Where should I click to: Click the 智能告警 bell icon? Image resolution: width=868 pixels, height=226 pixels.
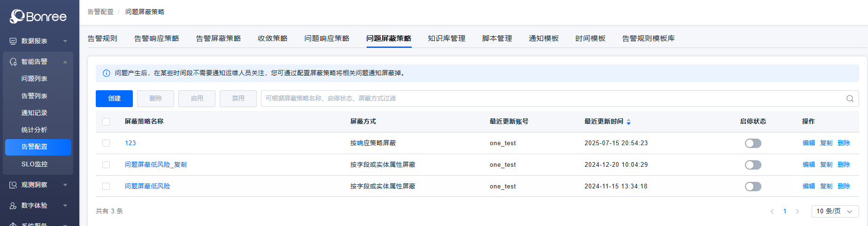click(x=13, y=62)
